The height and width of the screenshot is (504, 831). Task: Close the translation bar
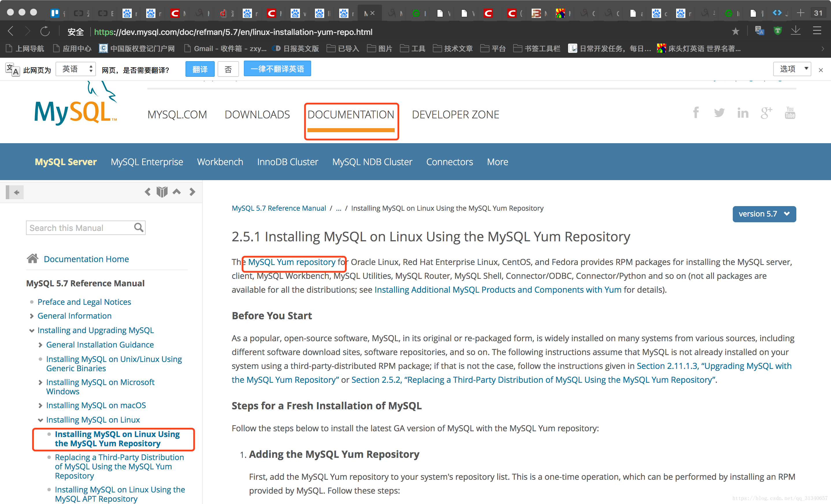pyautogui.click(x=821, y=70)
